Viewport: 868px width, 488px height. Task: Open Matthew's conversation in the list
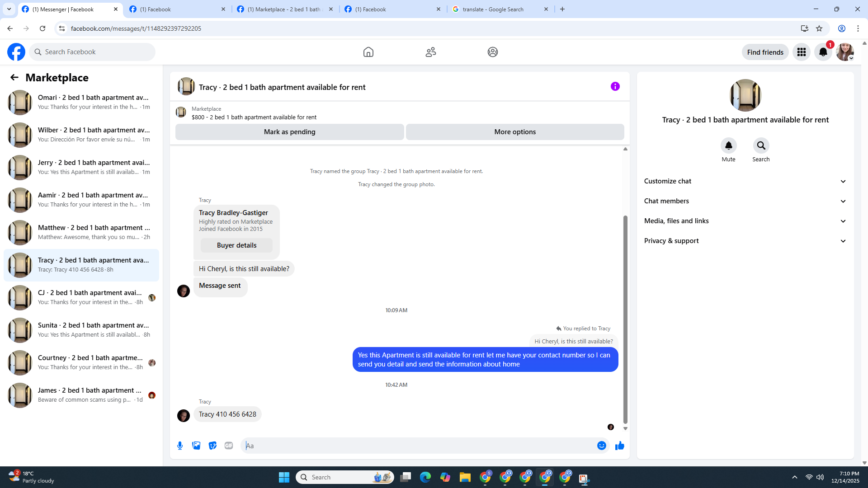coord(81,232)
